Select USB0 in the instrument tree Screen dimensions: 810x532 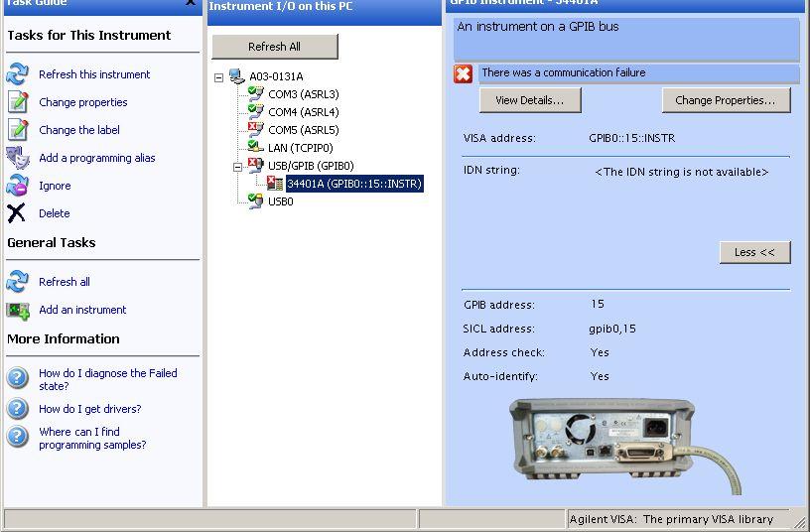(281, 201)
